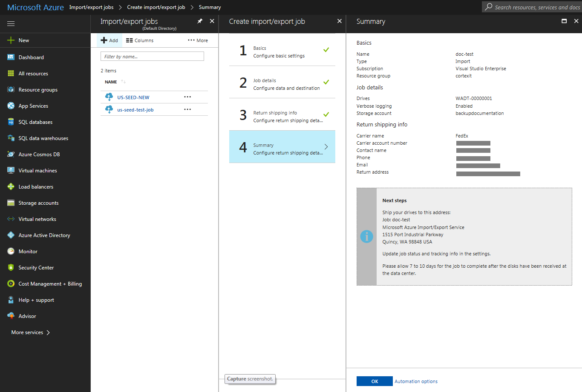Open step 1 Basics
Screen dimensions: 582x392
pos(282,50)
